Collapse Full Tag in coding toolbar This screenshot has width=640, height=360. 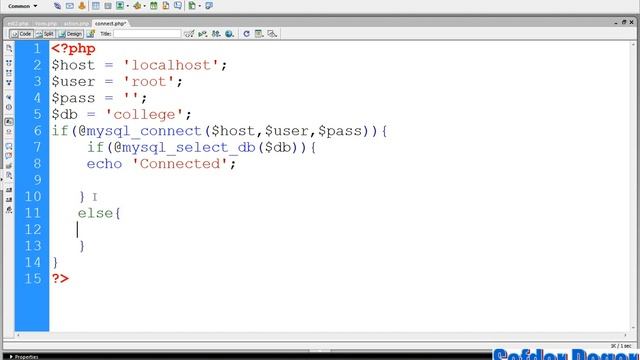[x=9, y=63]
